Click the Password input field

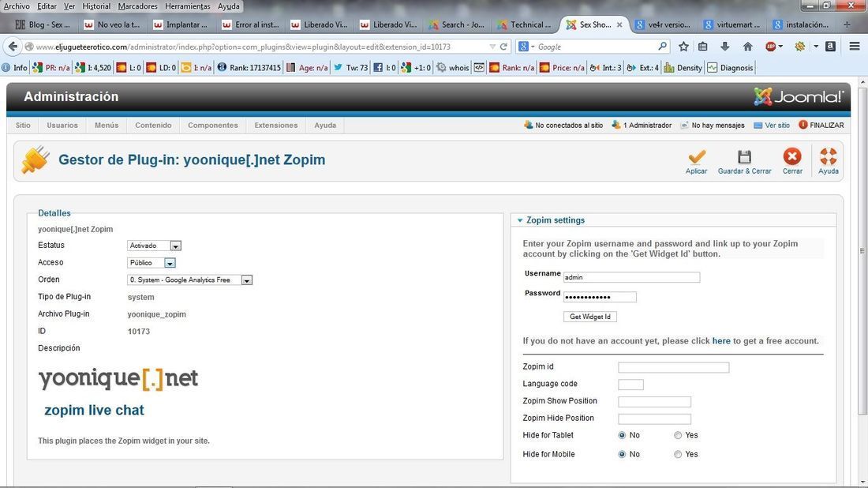click(600, 297)
